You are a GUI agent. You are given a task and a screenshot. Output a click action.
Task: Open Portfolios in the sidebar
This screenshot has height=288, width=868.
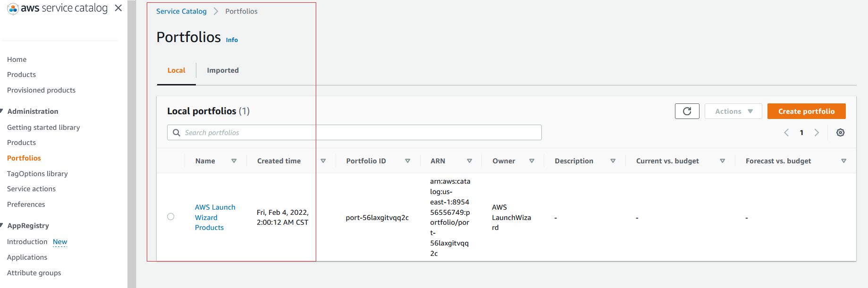[24, 158]
